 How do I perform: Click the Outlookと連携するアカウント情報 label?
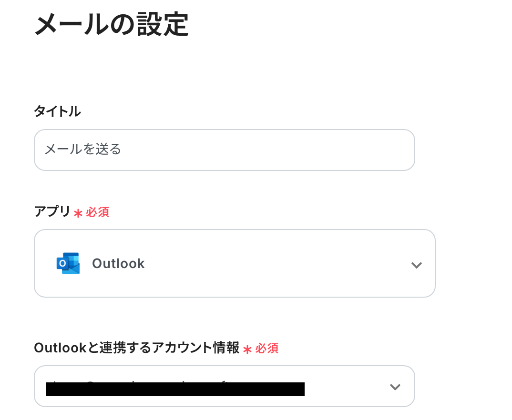(137, 348)
